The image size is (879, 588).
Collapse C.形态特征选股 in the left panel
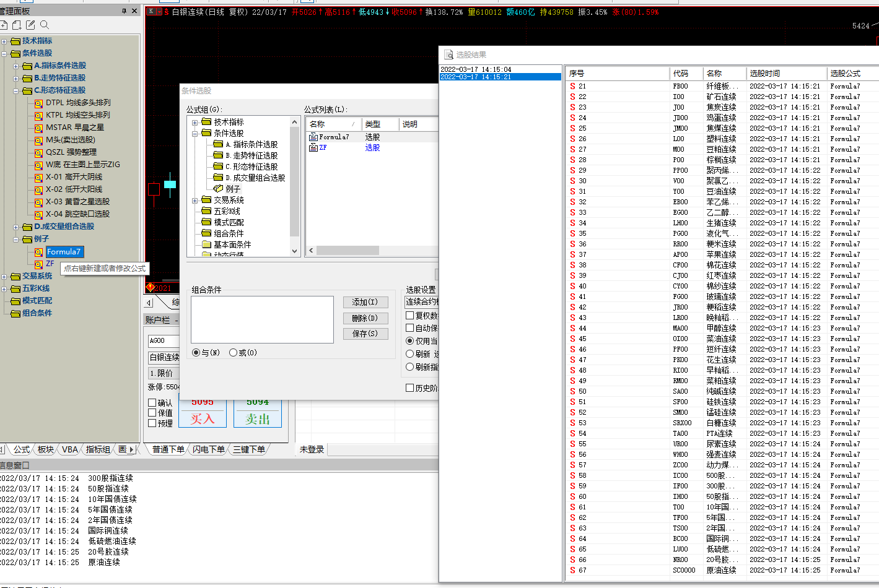point(16,91)
